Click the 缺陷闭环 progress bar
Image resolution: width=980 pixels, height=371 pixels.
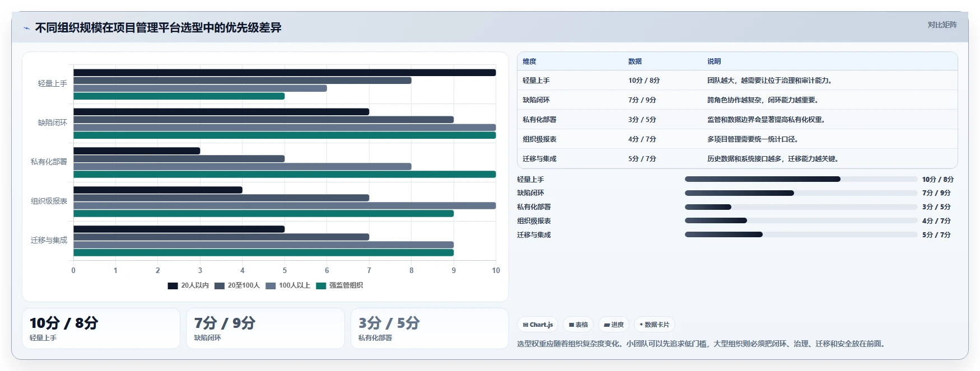(x=801, y=193)
